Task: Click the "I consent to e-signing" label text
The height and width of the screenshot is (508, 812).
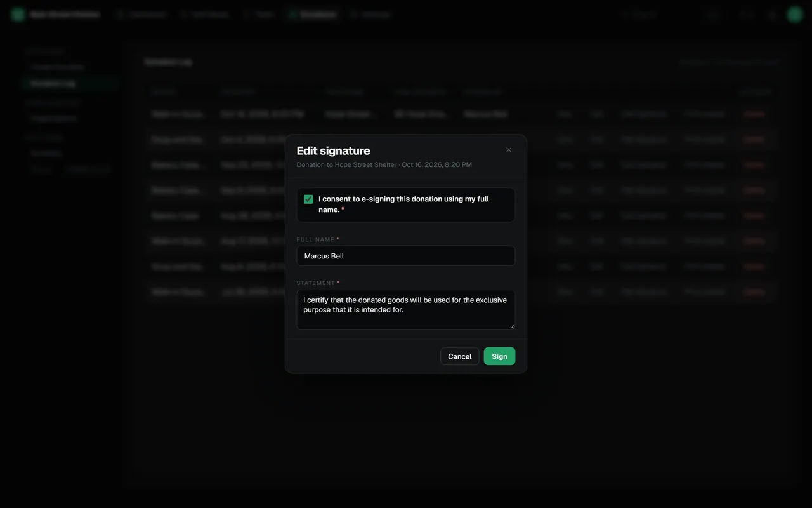Action: click(x=404, y=204)
